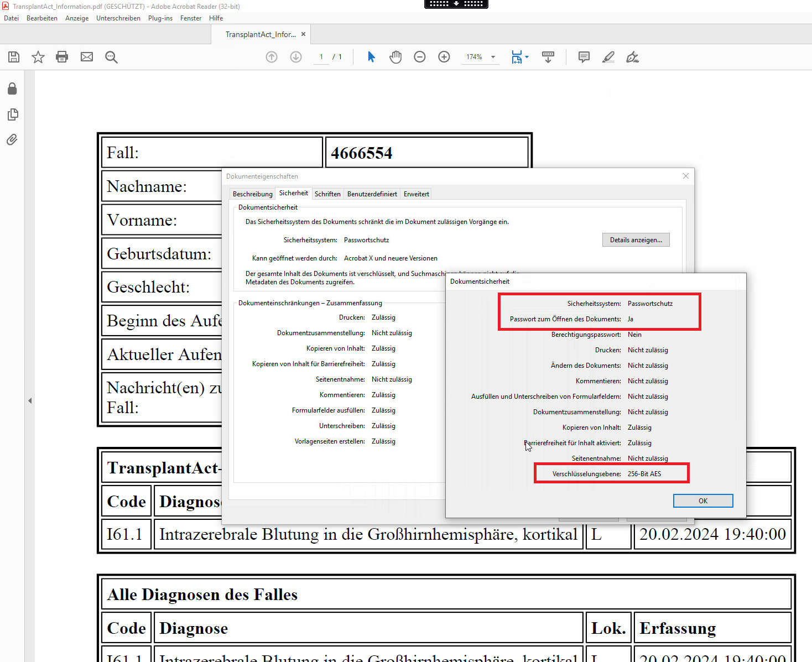This screenshot has height=662, width=812.
Task: Open the attachments paperclip panel
Action: pyautogui.click(x=12, y=139)
